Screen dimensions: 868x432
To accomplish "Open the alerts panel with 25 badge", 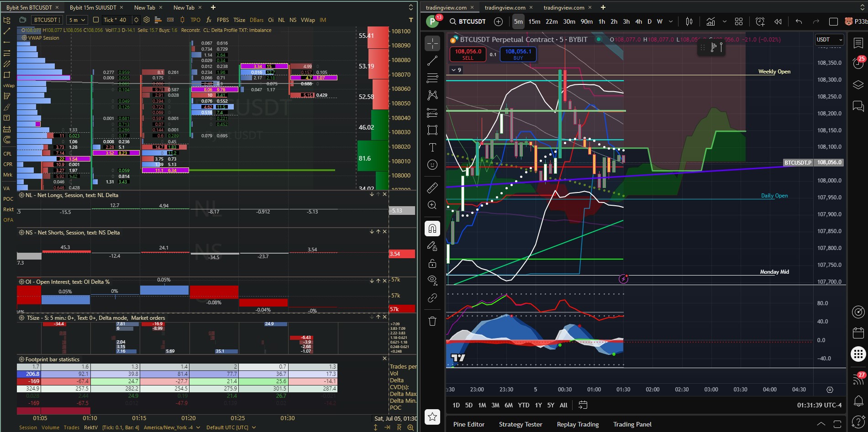I will click(x=858, y=63).
